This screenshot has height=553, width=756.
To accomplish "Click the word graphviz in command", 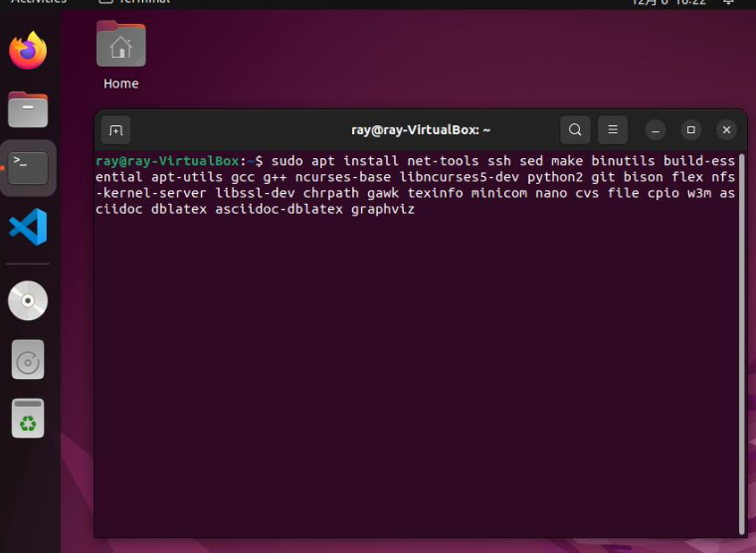I will (x=383, y=209).
